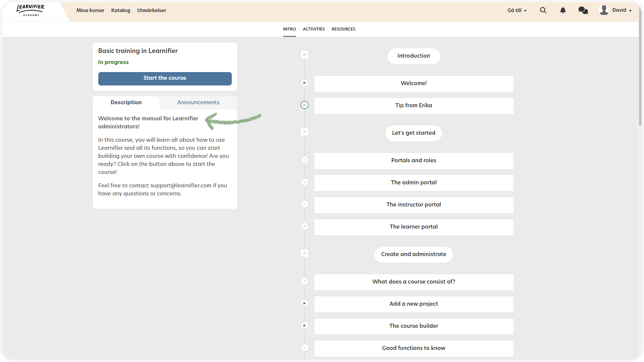Open the David user menu
Image resolution: width=644 pixels, height=362 pixels.
pyautogui.click(x=622, y=10)
